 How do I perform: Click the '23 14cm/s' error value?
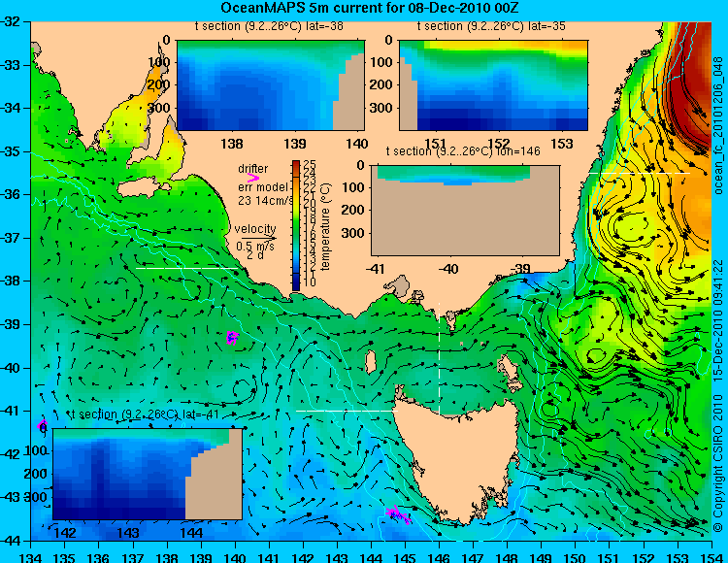pos(266,201)
